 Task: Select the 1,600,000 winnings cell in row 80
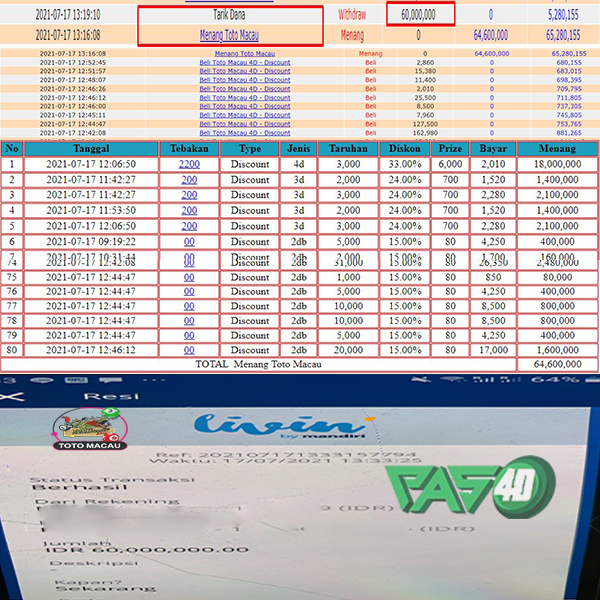[558, 350]
